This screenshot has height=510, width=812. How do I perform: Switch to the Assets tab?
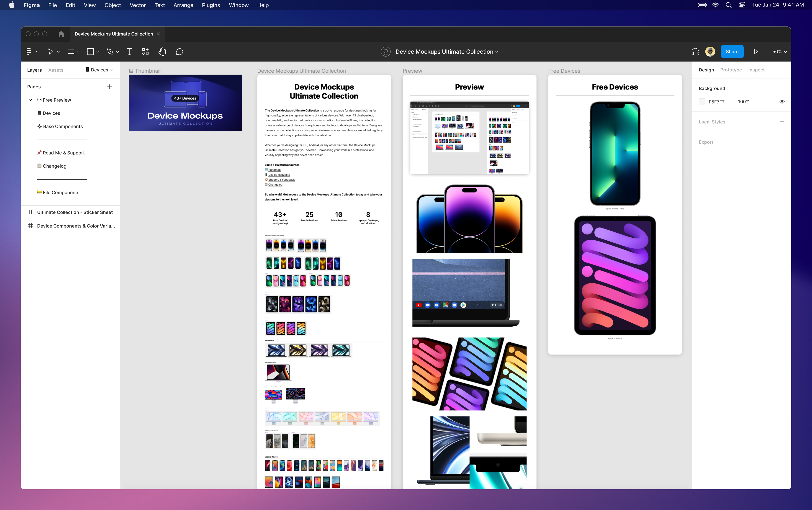point(56,70)
